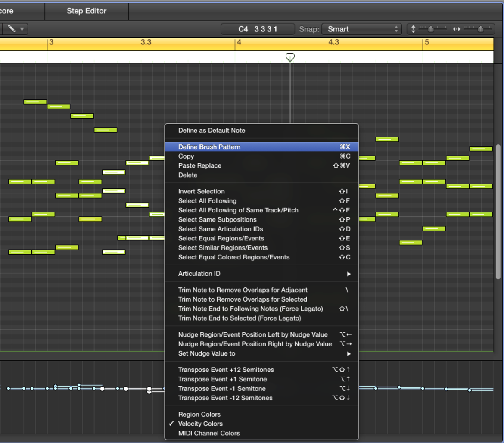Choose Select Same Articulation IDs
The height and width of the screenshot is (443, 504).
pos(261,229)
